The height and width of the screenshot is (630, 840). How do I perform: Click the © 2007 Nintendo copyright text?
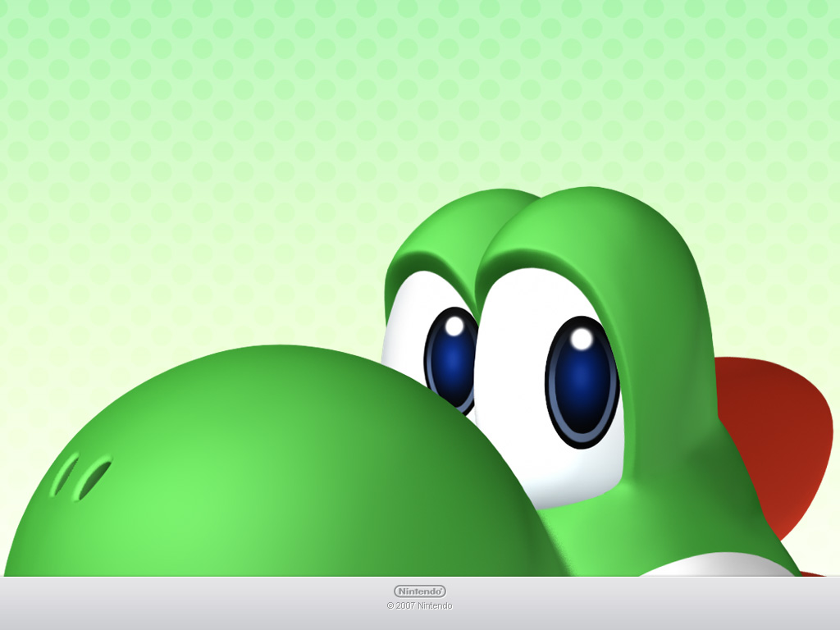coord(420,606)
